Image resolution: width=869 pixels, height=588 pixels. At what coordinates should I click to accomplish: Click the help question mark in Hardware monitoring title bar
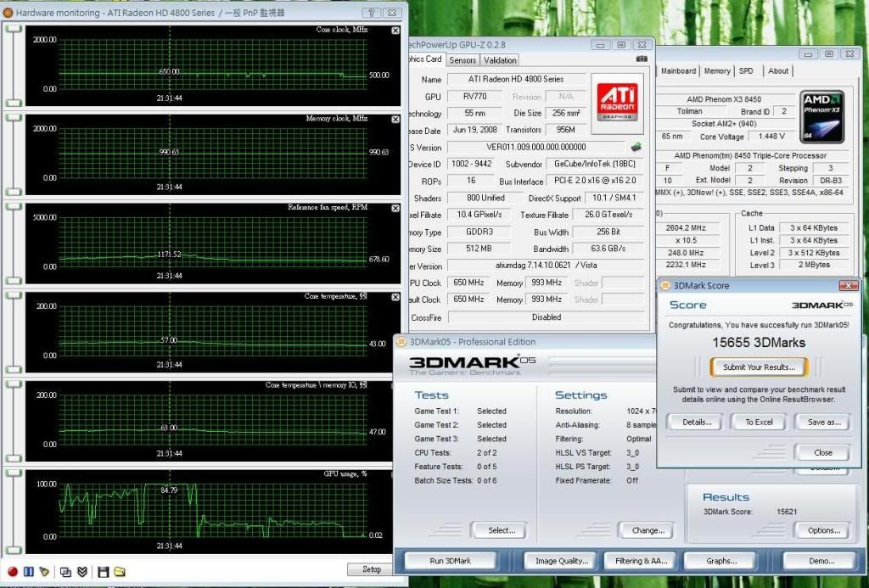pyautogui.click(x=372, y=13)
